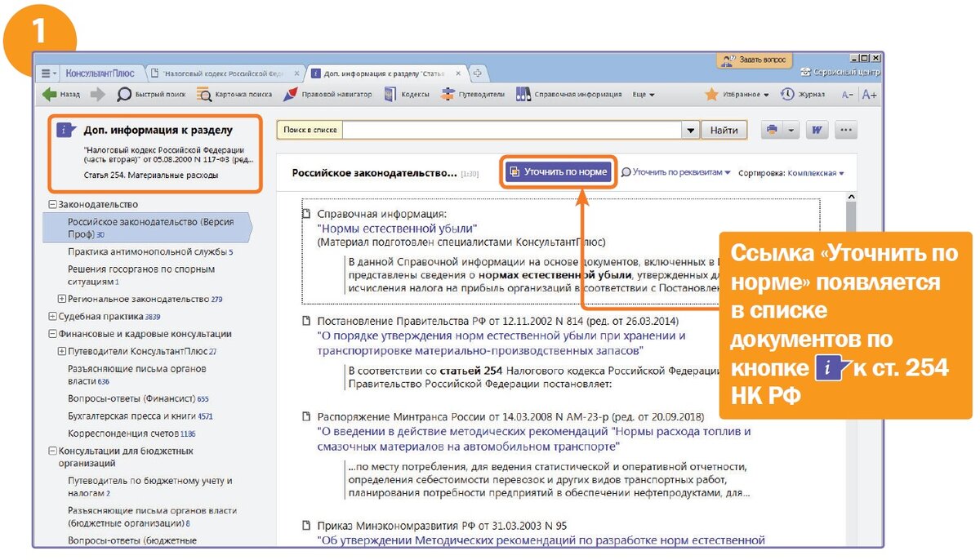
Task: Open Справочная информация binders icon
Action: tap(523, 95)
